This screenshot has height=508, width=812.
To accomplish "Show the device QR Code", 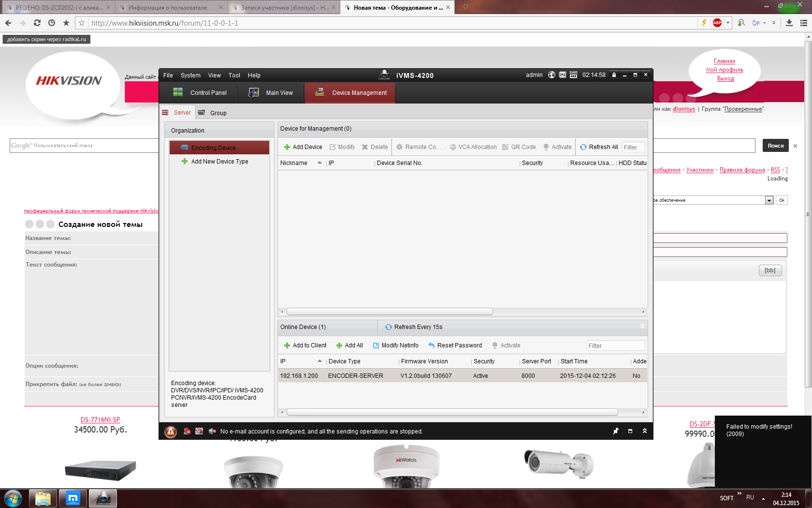I will (x=519, y=147).
